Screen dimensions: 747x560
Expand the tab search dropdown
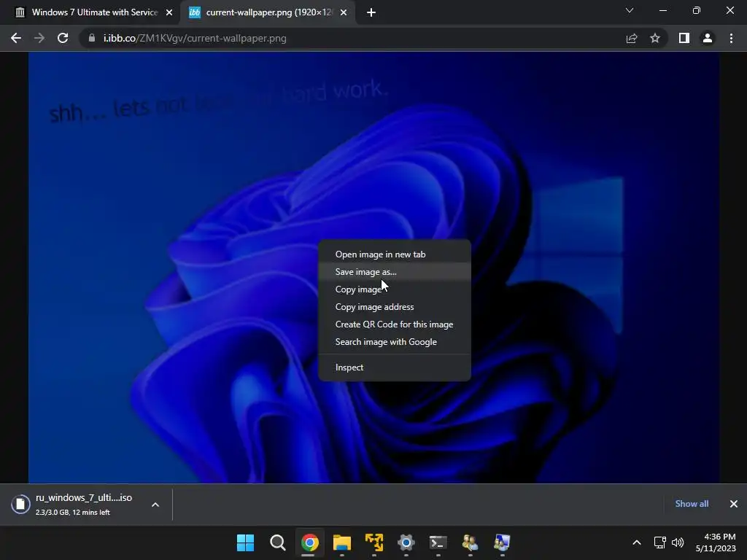click(x=630, y=10)
